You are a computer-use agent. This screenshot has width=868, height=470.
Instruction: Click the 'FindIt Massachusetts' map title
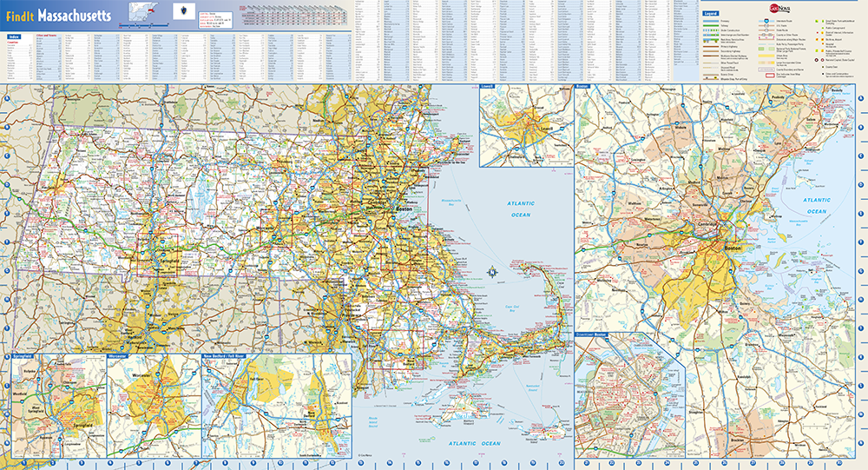click(59, 15)
